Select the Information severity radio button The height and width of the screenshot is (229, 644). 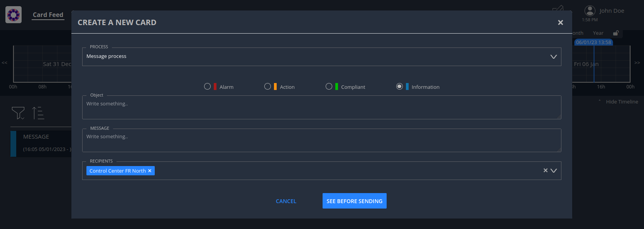(x=399, y=87)
